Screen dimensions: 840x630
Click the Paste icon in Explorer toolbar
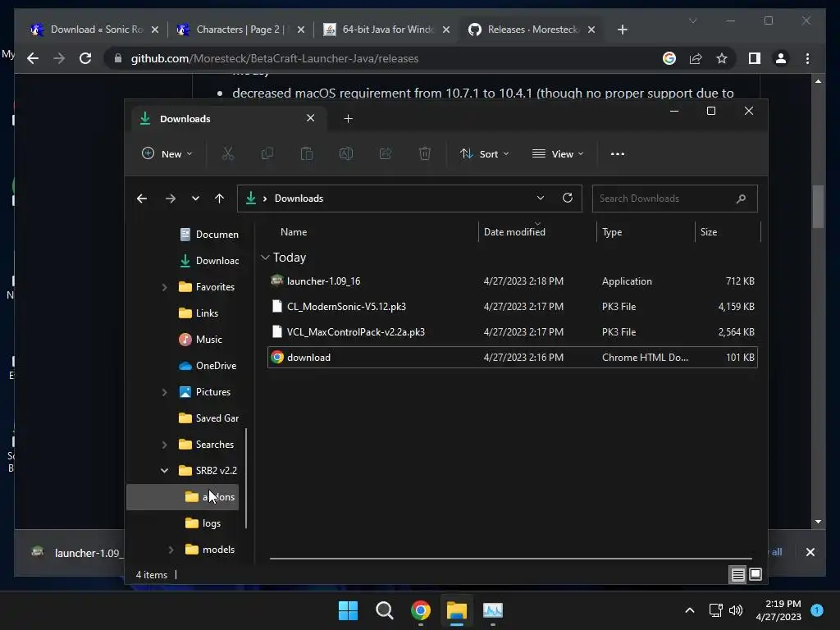coord(307,153)
